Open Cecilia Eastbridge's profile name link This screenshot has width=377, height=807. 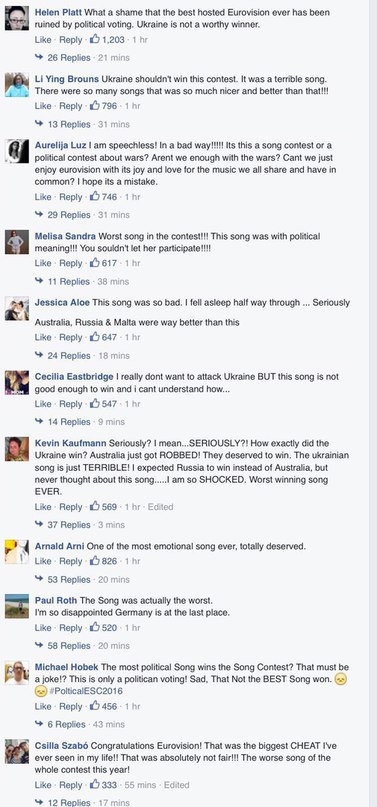[x=74, y=377]
